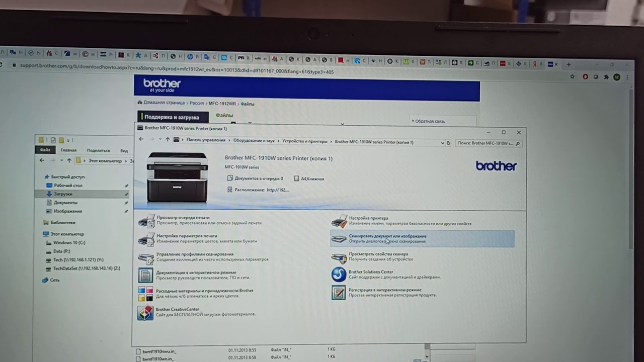Select Tech network drive (Y:)

78,259
